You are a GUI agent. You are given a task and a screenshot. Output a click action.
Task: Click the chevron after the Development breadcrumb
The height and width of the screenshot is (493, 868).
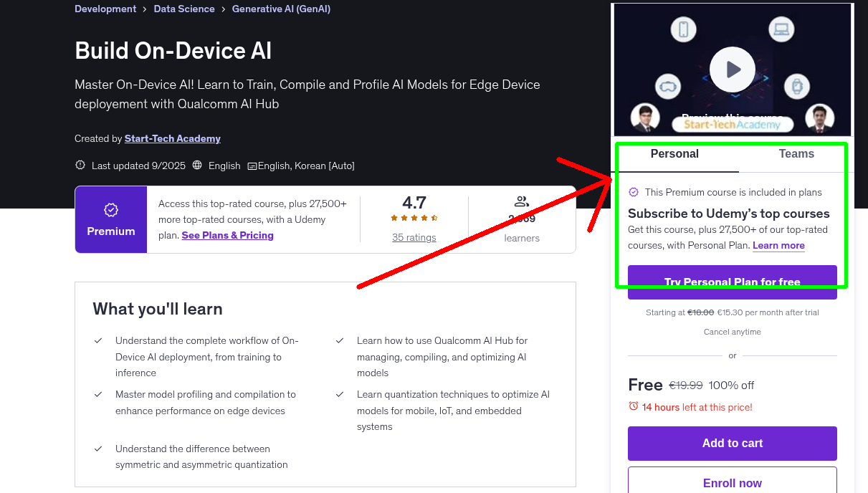point(145,9)
